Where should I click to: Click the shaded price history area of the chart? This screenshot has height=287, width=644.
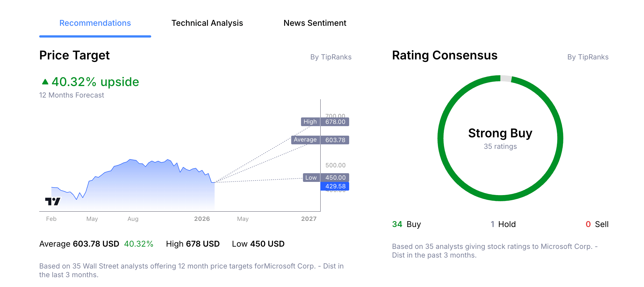click(140, 182)
